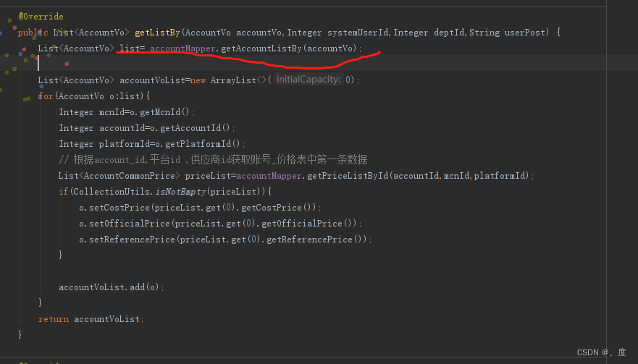This screenshot has width=638, height=364.
Task: Click the accountVoList.add(o) statement
Action: click(111, 287)
